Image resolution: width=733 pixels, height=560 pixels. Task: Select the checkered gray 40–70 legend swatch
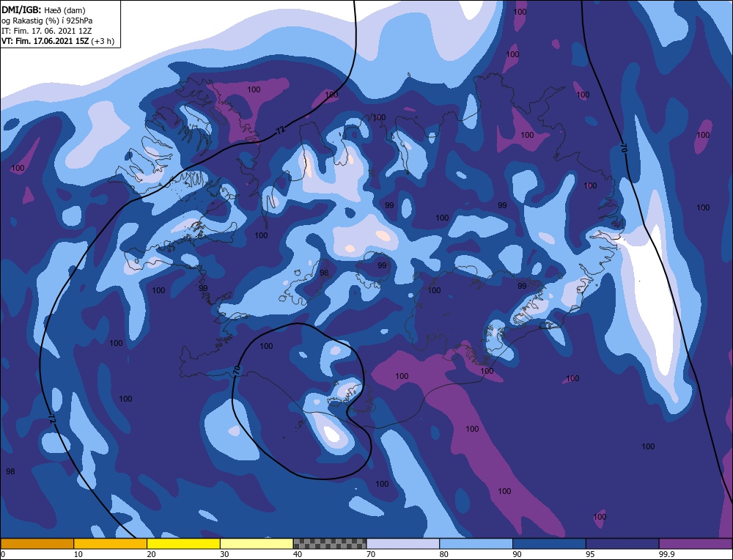330,544
